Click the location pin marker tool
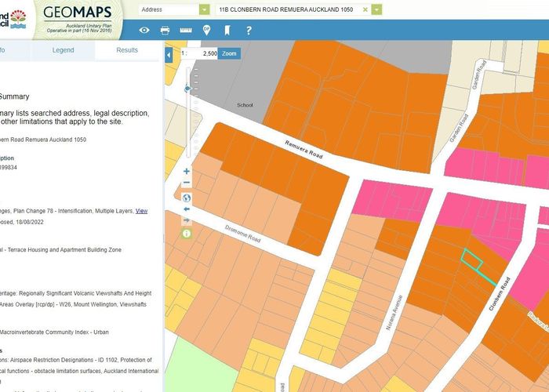549x392 pixels. [206, 31]
